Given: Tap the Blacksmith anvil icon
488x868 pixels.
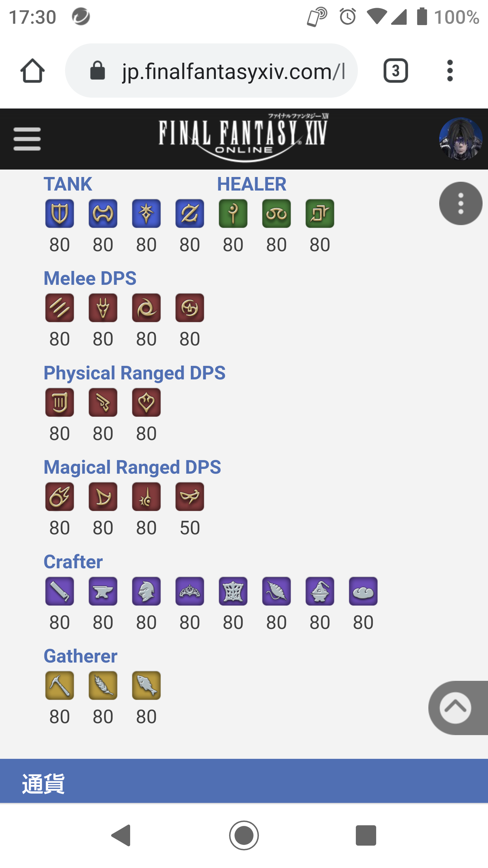Looking at the screenshot, I should (x=103, y=591).
